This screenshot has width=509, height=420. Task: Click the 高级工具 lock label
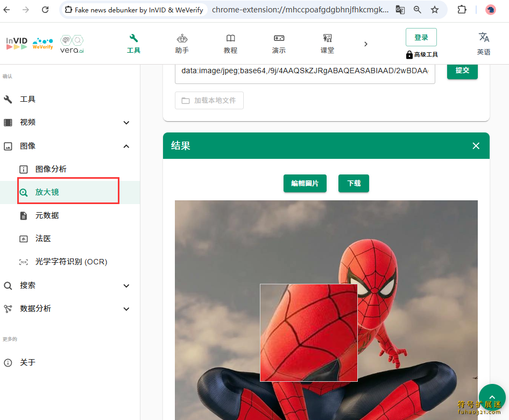tap(422, 54)
